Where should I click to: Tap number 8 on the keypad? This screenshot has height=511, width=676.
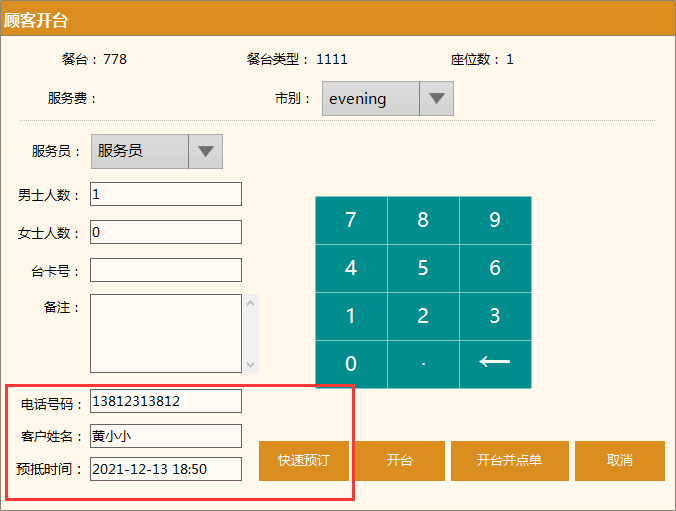(423, 221)
